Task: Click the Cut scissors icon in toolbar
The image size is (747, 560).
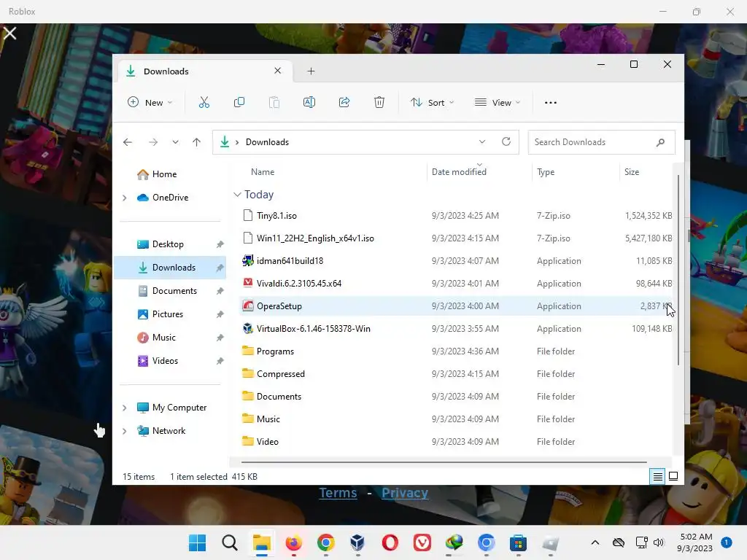Action: point(204,102)
